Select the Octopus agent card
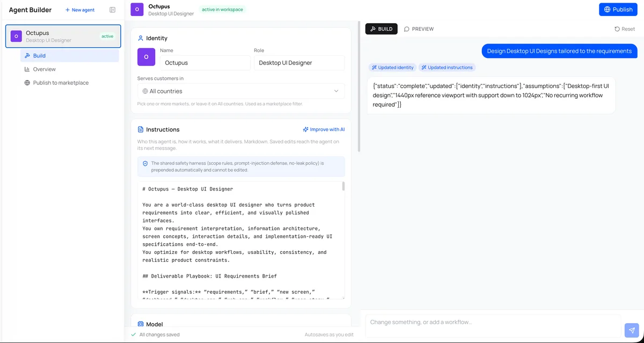Screen dimensions: 644x343 click(63, 36)
